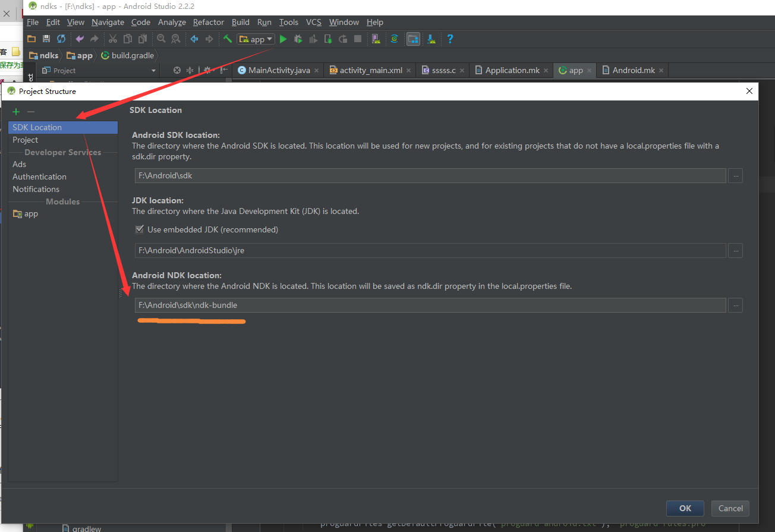Viewport: 775px width, 532px height.
Task: Open the app run configuration dropdown
Action: 256,39
